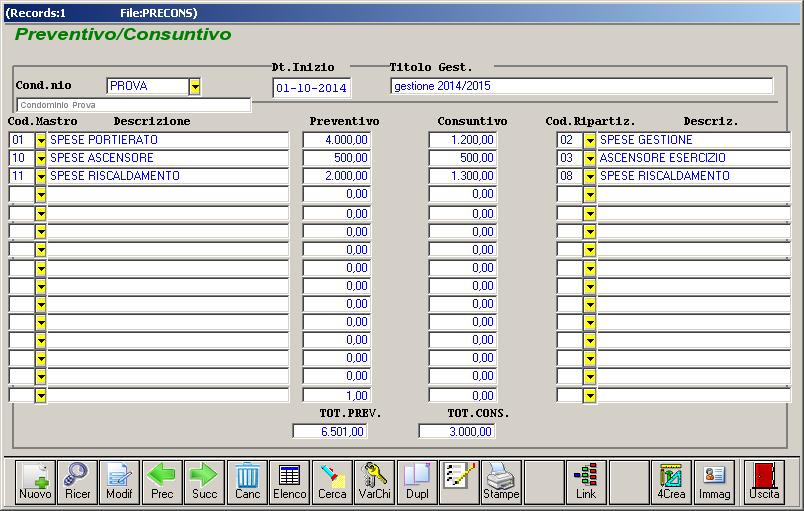This screenshot has height=511, width=804.
Task: Click the SPESE ASCENSORE description cell
Action: 168,158
